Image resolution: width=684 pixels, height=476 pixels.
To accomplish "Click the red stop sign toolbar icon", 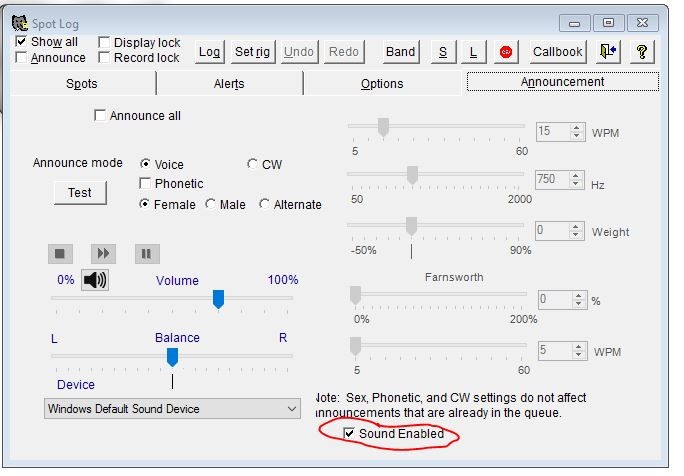I will 506,52.
